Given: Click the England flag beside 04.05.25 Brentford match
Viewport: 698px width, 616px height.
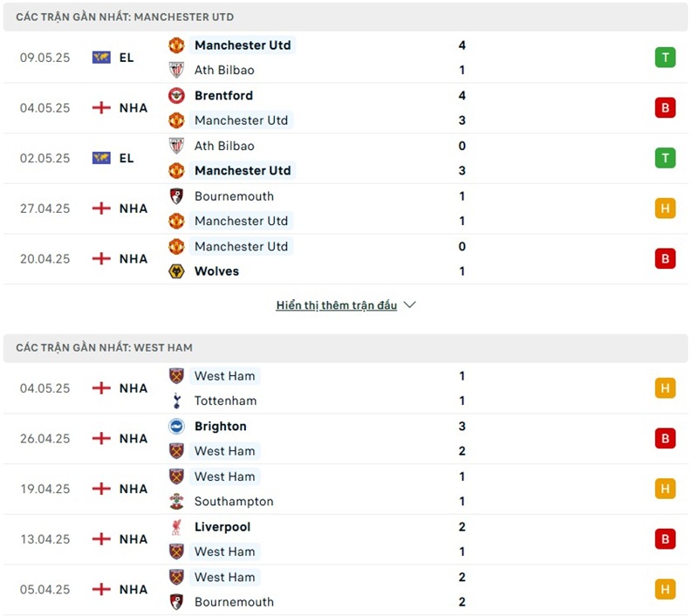Looking at the screenshot, I should [101, 108].
